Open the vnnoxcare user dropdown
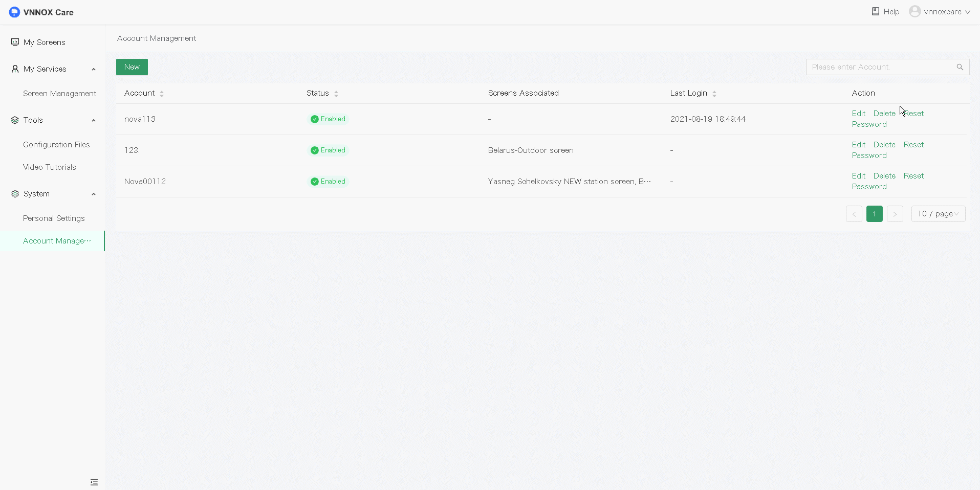Image resolution: width=980 pixels, height=490 pixels. [947, 12]
